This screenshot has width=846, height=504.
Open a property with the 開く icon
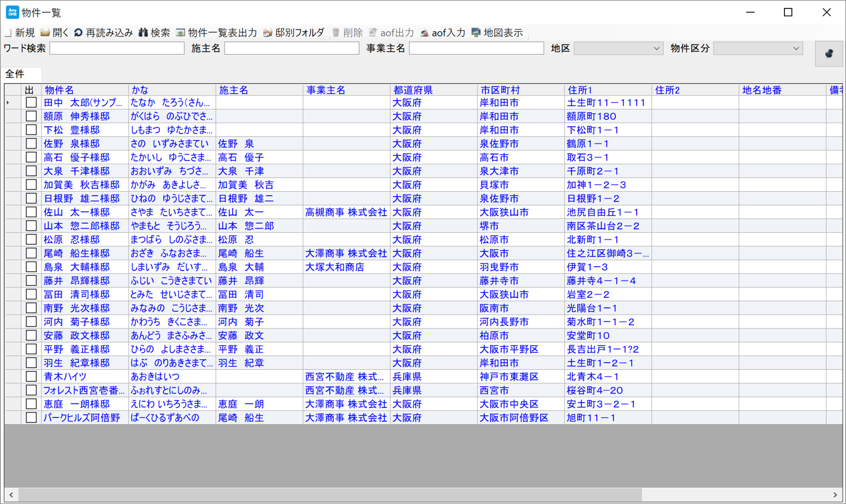45,33
